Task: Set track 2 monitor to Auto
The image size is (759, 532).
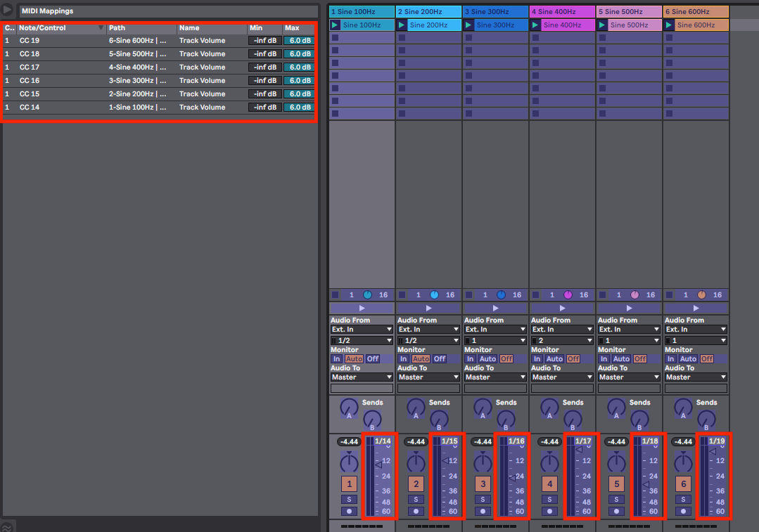Action: click(421, 359)
